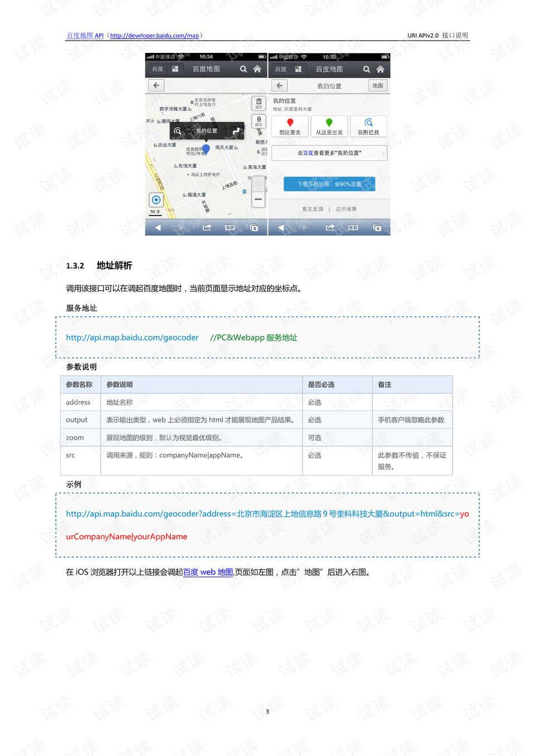This screenshot has width=535, height=756.
Task: Open the developer.baidu.com/map header link
Action: point(154,36)
